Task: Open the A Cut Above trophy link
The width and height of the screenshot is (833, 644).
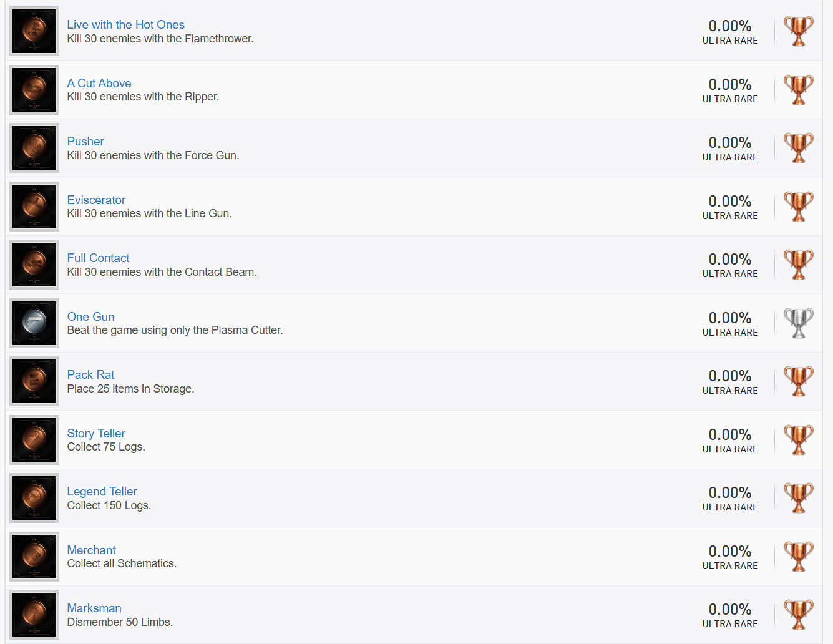Action: pos(99,84)
